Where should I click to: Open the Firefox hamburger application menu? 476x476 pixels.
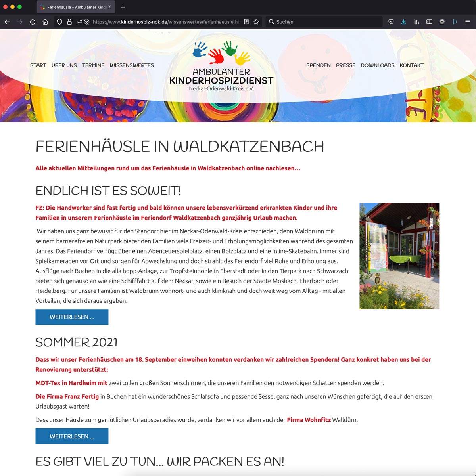pyautogui.click(x=467, y=22)
